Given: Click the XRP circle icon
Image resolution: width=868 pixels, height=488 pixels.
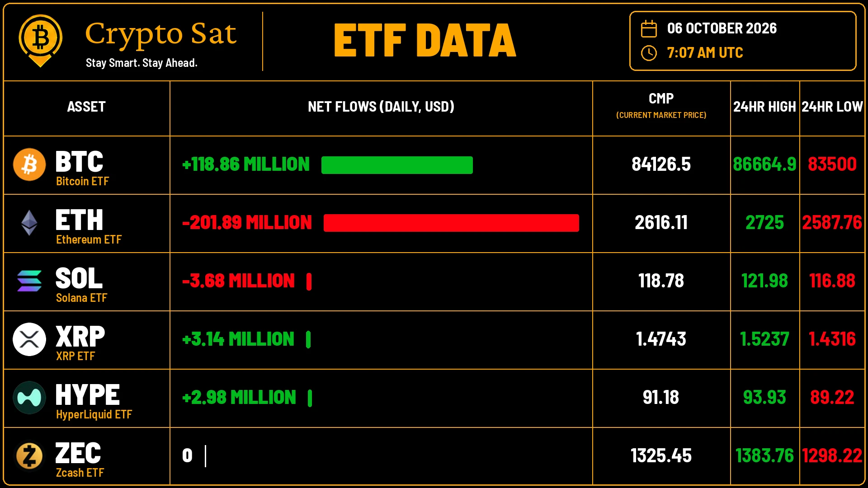Looking at the screenshot, I should coord(29,339).
